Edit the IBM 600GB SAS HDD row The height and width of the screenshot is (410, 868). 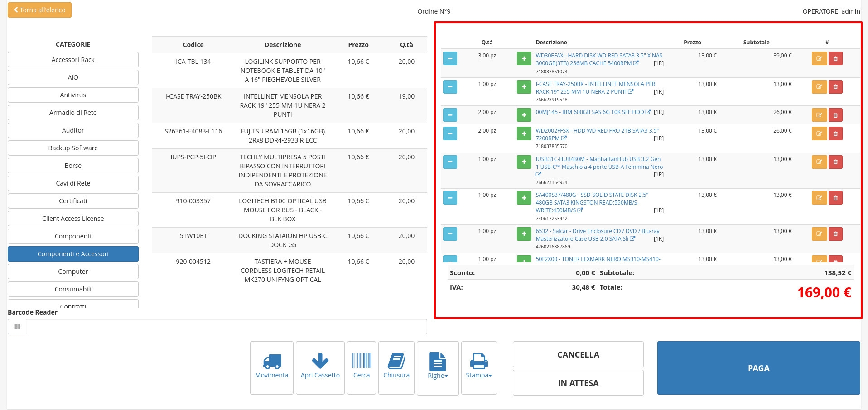point(819,115)
